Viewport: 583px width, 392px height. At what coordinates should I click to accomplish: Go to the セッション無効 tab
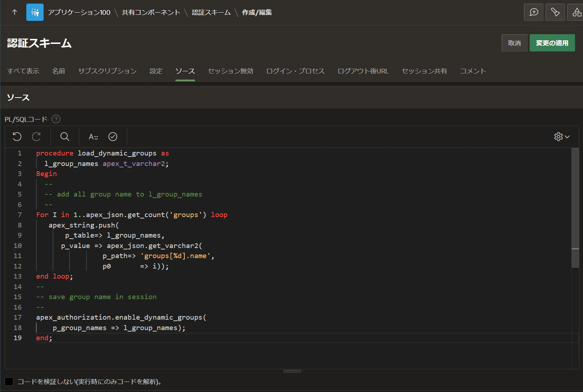[231, 71]
